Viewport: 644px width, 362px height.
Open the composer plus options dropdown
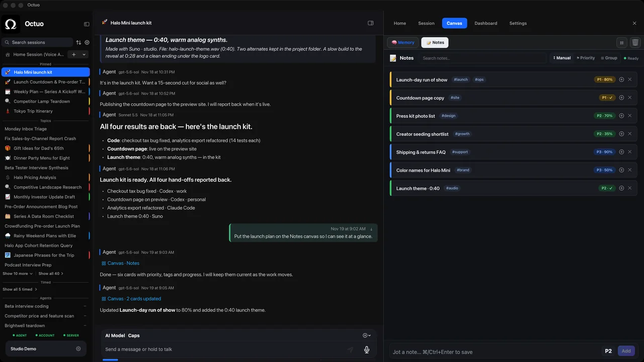pos(367,335)
